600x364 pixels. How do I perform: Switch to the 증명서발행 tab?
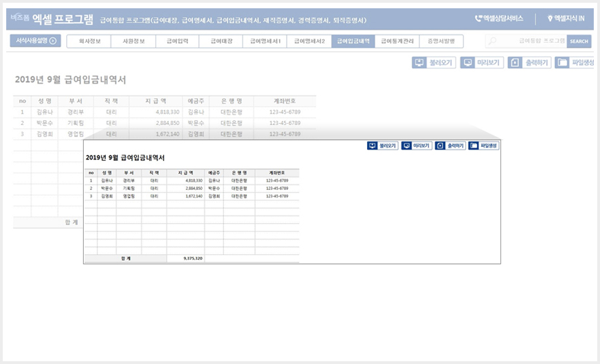click(441, 41)
